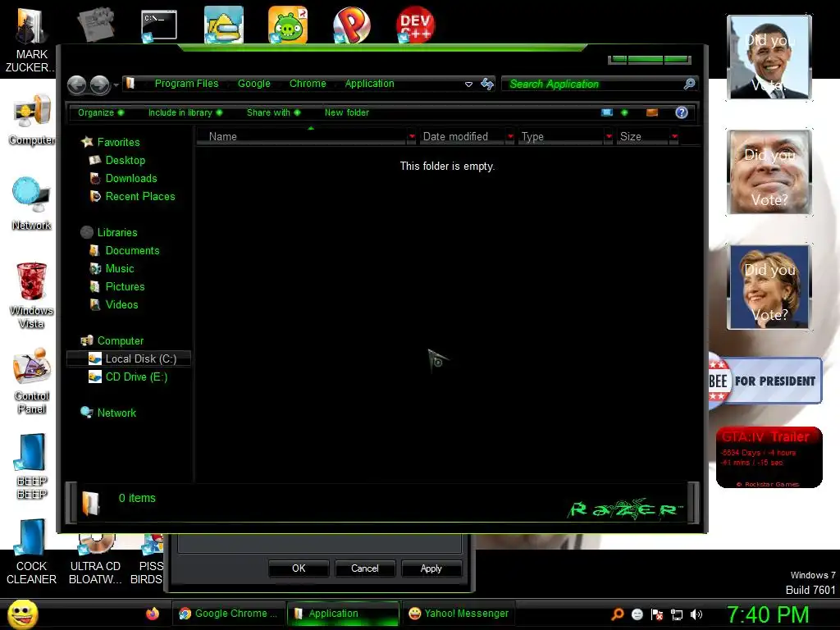The width and height of the screenshot is (840, 630).
Task: Click the GTA:IV Trailer countdown gadget
Action: pyautogui.click(x=769, y=457)
